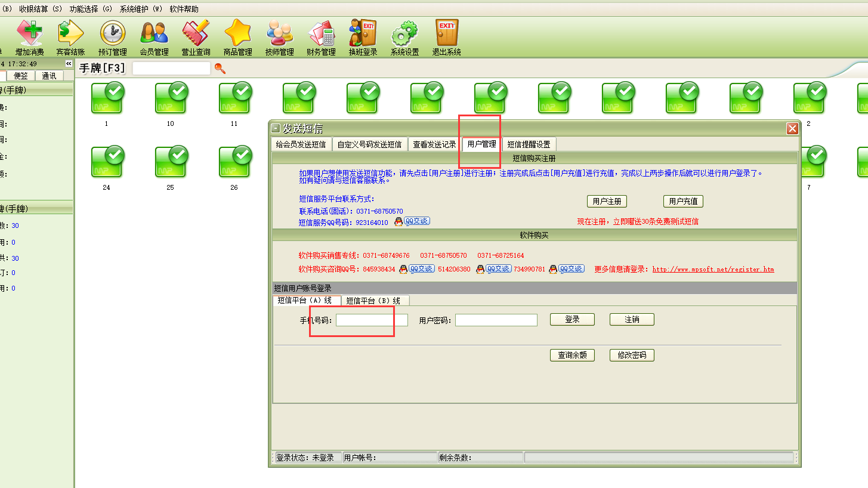Viewport: 868px width, 488px height.
Task: Click the 用户注册 button
Action: [607, 202]
